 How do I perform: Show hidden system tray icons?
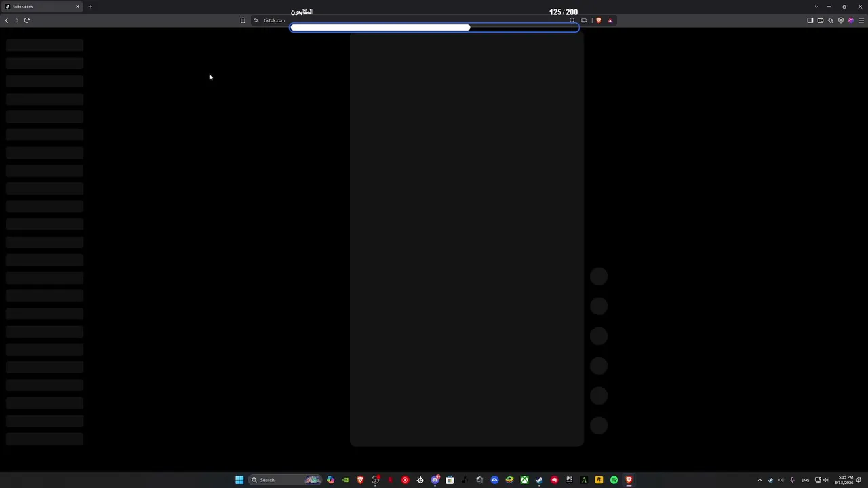[x=759, y=480]
